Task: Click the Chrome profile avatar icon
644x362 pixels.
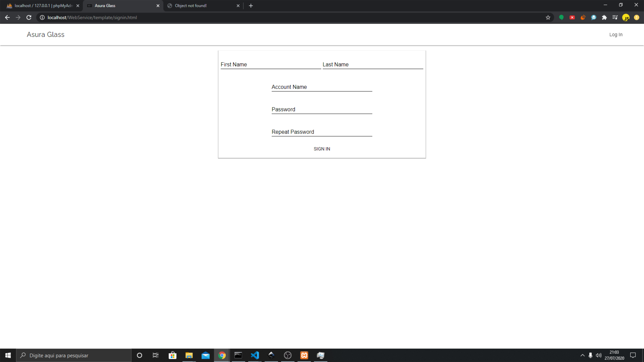Action: click(x=626, y=17)
